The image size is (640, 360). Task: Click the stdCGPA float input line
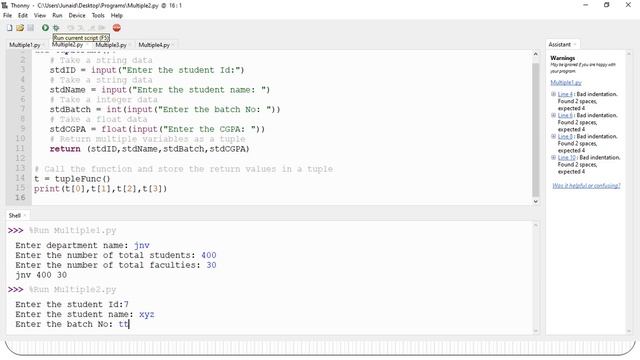coord(157,129)
